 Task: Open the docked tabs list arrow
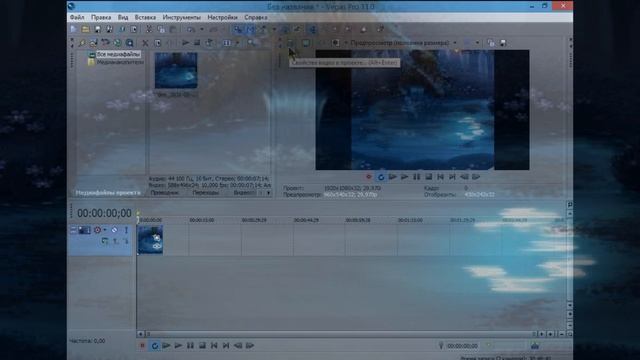point(269,193)
